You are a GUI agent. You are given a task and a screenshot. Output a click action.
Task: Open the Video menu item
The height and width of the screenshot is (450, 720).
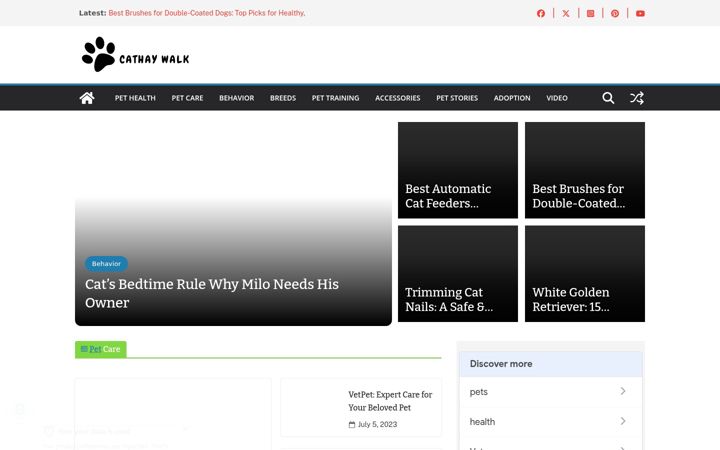click(x=557, y=98)
